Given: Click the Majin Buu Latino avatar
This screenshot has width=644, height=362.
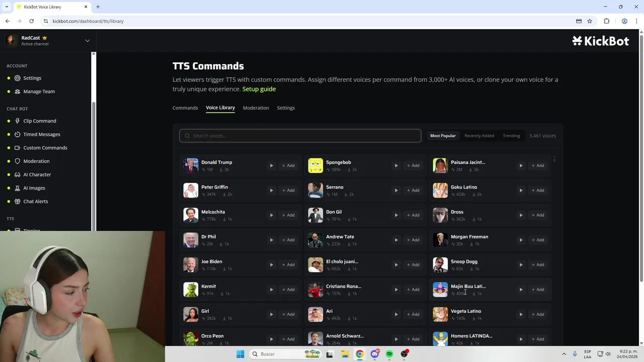Looking at the screenshot, I should [x=440, y=290].
